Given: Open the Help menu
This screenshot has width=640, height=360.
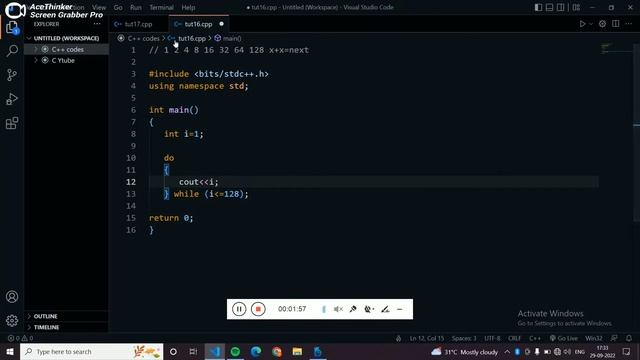Looking at the screenshot, I should (188, 7).
